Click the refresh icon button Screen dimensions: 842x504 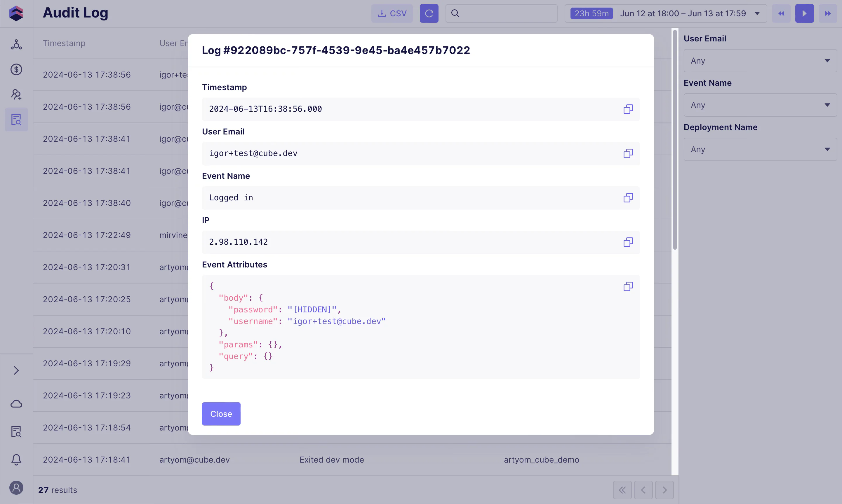(429, 13)
